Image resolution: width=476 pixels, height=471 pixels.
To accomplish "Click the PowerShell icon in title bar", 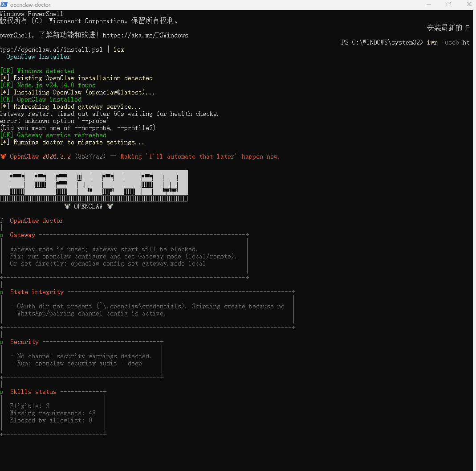I will (4, 4).
